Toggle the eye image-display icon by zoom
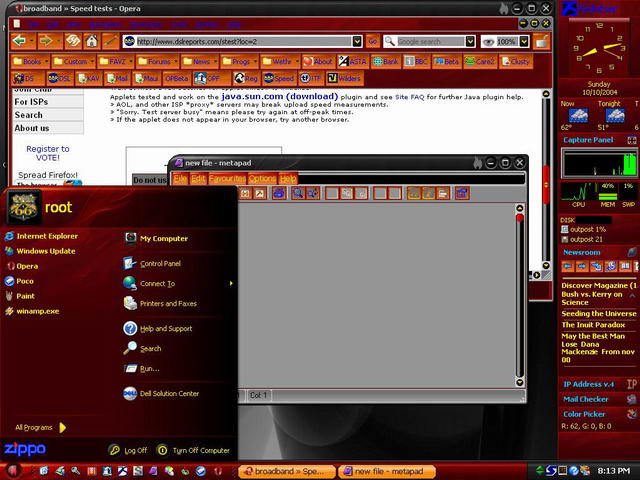640x480 pixels. pos(488,41)
